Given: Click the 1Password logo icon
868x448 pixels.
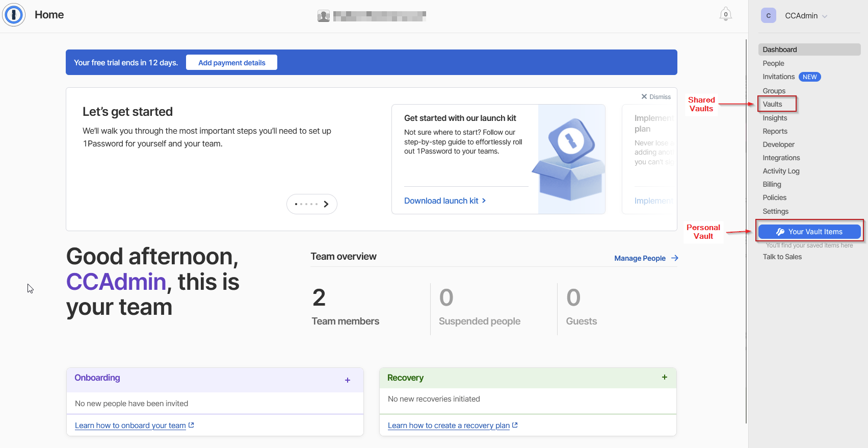Looking at the screenshot, I should coord(14,15).
